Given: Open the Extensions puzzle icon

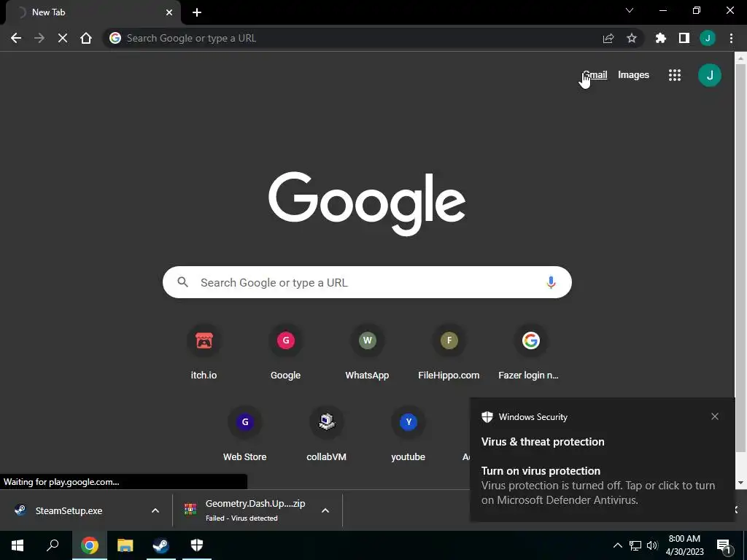Looking at the screenshot, I should pyautogui.click(x=661, y=38).
